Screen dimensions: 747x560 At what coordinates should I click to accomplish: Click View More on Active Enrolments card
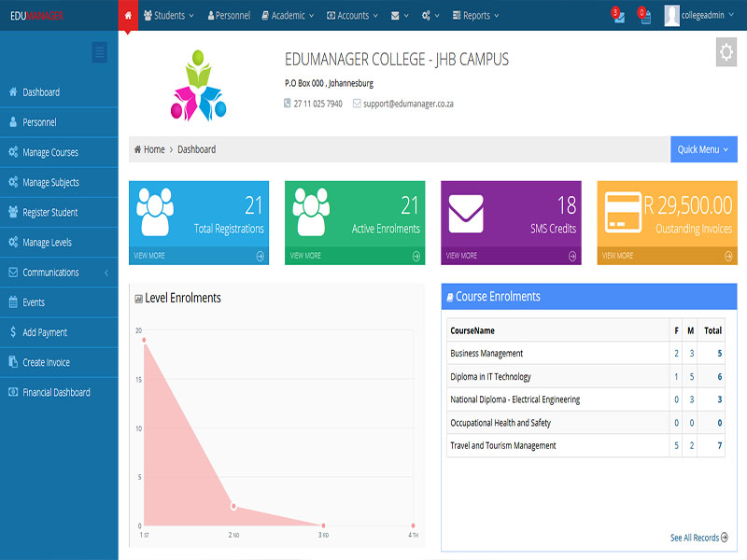tap(305, 256)
